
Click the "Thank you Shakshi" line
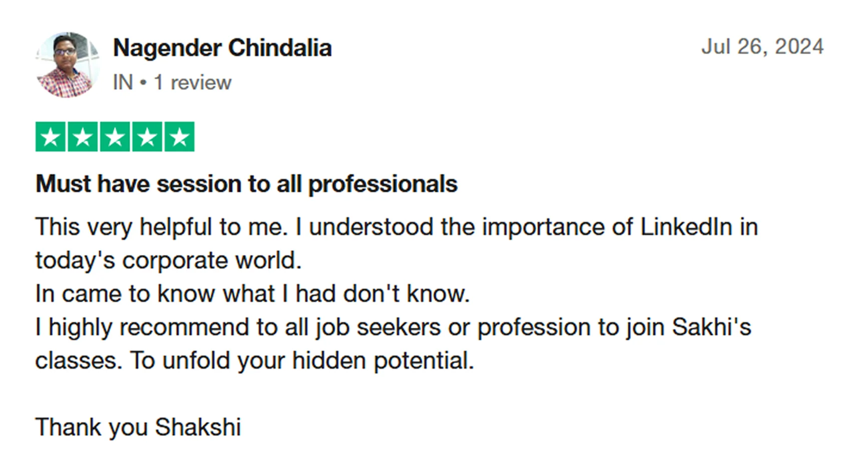coord(138,427)
